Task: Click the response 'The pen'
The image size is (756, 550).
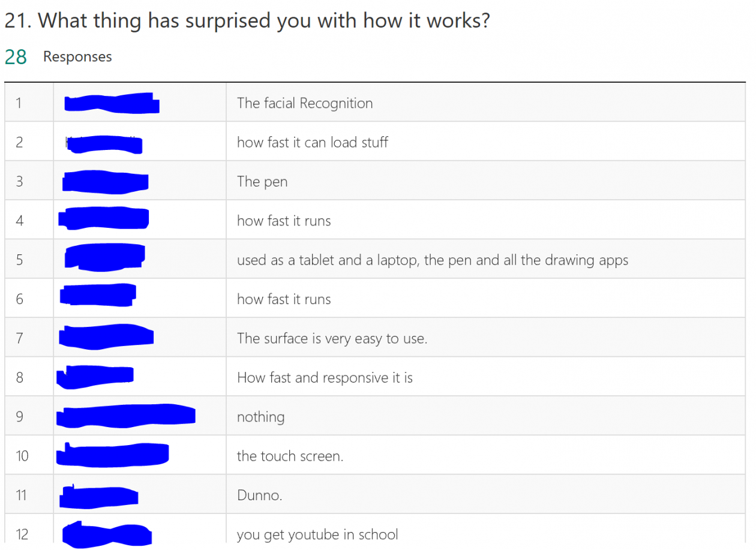Action: (262, 182)
